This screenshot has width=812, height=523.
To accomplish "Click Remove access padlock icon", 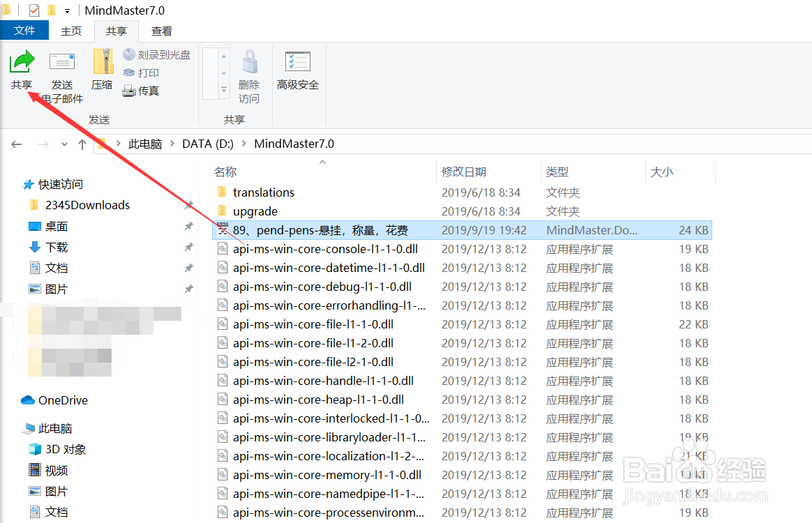I will pos(249,61).
